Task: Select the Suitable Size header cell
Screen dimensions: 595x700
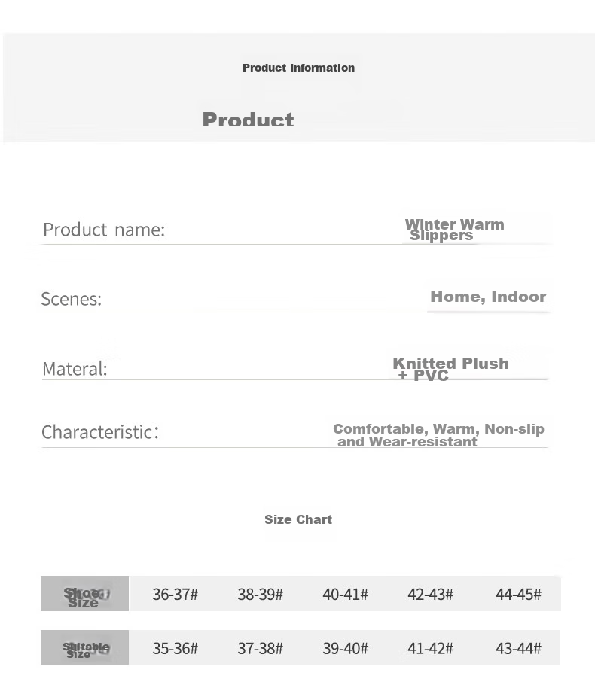Action: click(84, 648)
